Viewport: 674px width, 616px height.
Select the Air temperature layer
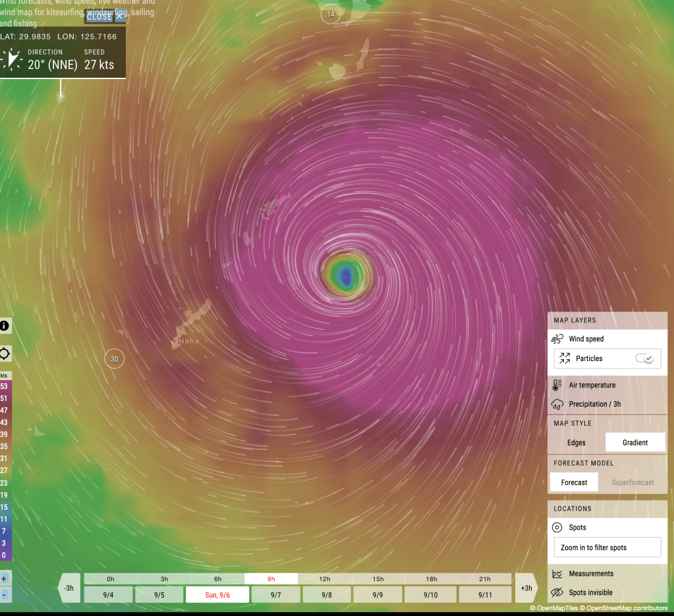(592, 385)
